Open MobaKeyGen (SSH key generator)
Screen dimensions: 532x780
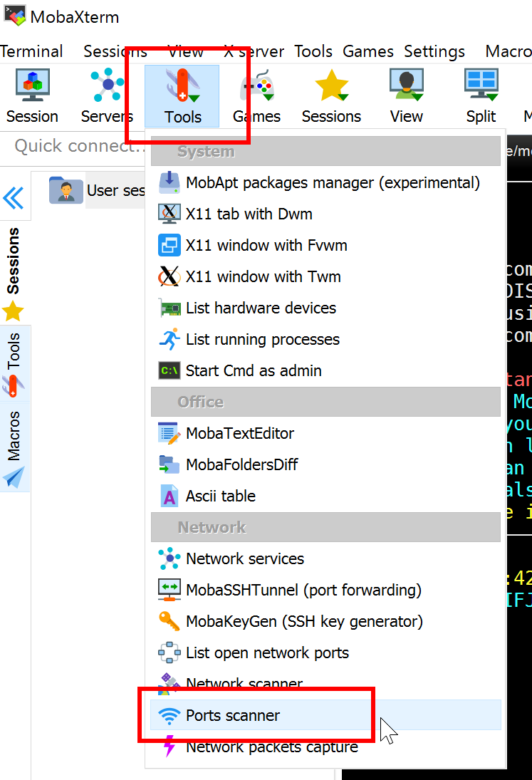click(x=325, y=621)
